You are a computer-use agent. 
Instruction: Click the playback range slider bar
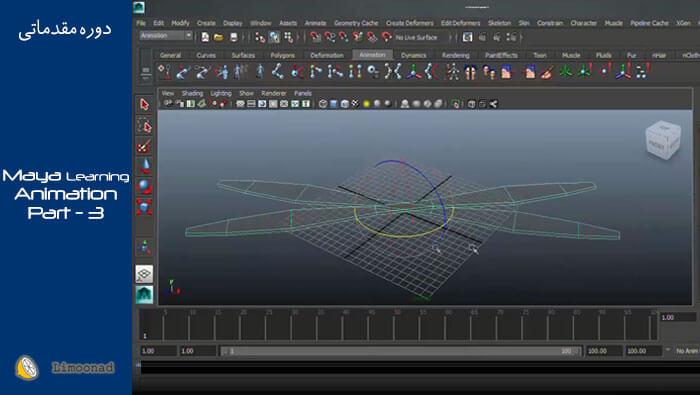[401, 351]
